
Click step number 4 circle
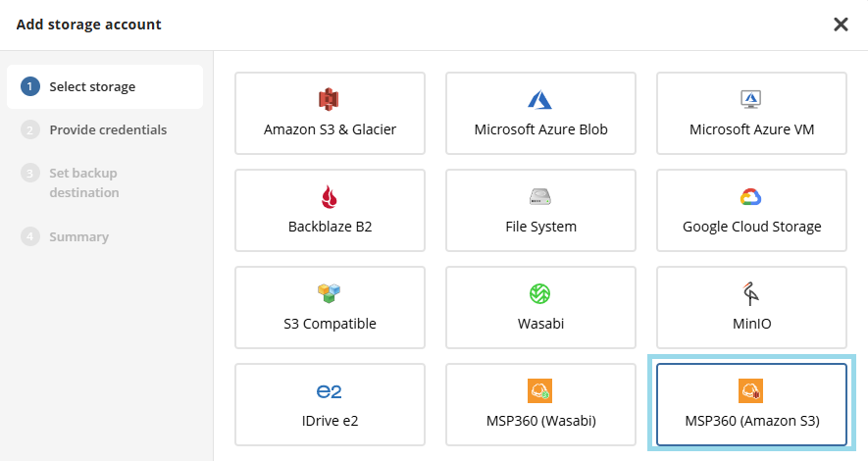[29, 236]
